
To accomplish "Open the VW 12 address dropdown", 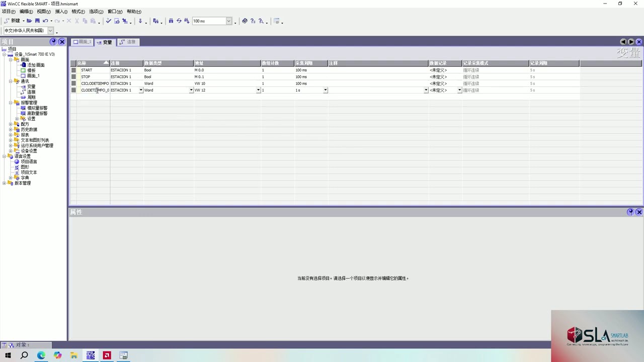I will click(x=258, y=90).
